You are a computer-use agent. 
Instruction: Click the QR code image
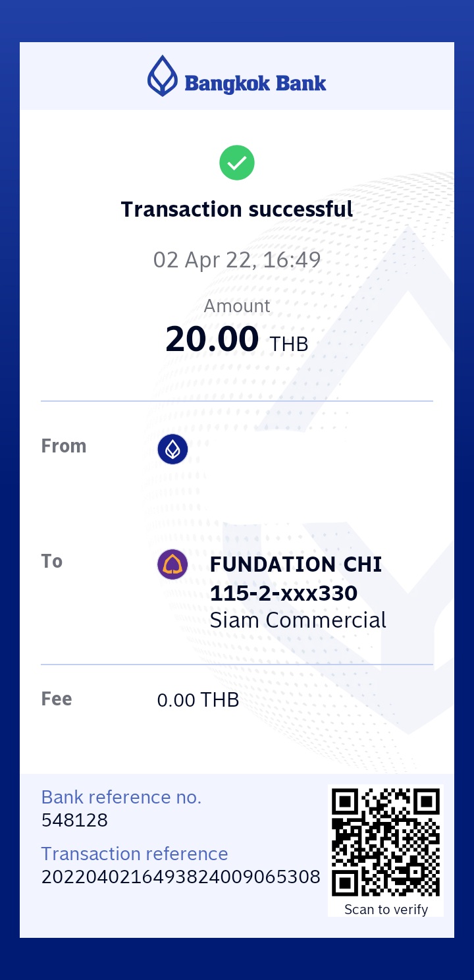(386, 842)
